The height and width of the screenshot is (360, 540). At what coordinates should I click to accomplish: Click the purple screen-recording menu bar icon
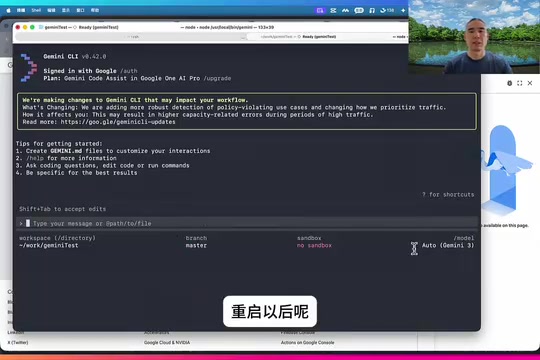click(x=320, y=11)
